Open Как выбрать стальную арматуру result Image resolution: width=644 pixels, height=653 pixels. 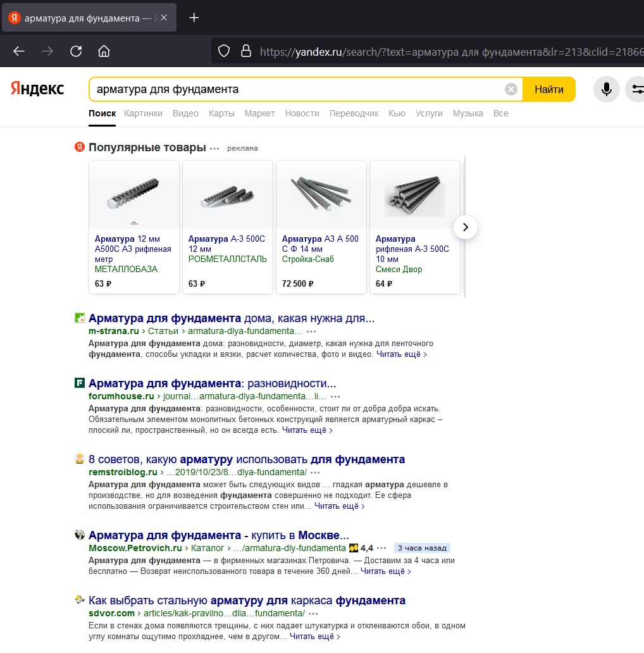pyautogui.click(x=247, y=600)
